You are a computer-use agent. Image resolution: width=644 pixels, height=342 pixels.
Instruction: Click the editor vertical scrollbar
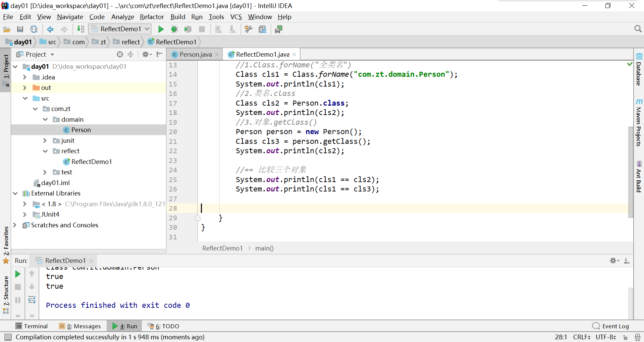[x=631, y=172]
